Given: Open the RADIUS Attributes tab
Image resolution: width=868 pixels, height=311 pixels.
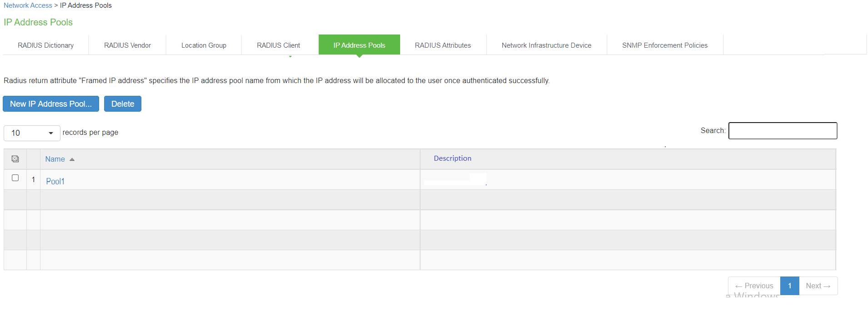Looking at the screenshot, I should (x=443, y=45).
